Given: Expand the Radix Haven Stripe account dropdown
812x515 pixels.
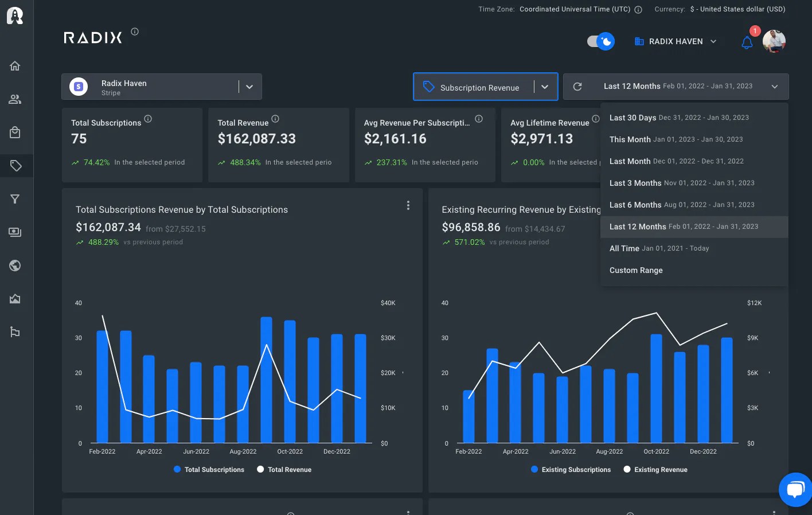Looking at the screenshot, I should coord(249,86).
